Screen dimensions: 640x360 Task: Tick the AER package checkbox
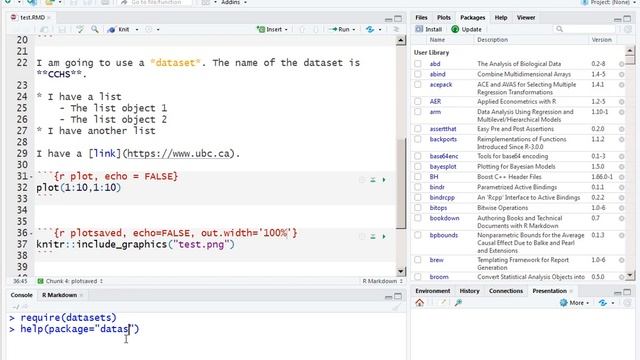[418, 101]
